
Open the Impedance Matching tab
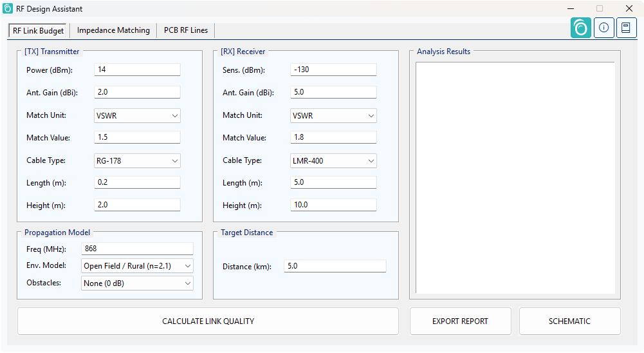tap(113, 30)
